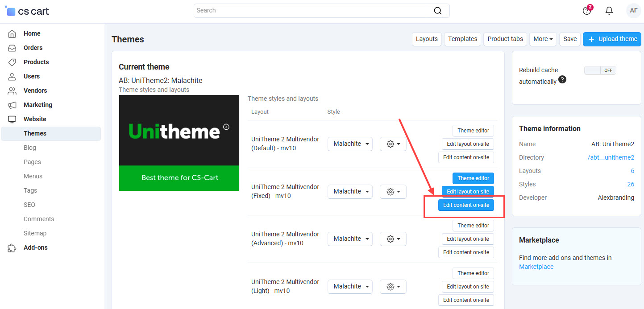Open Theme editor for Advanced layout
644x309 pixels.
pyautogui.click(x=473, y=226)
